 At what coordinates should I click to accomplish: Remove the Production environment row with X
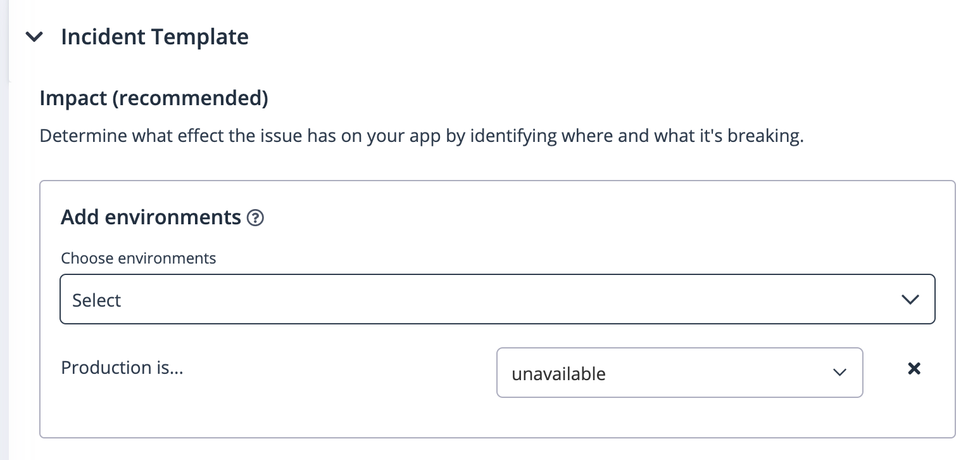(914, 369)
